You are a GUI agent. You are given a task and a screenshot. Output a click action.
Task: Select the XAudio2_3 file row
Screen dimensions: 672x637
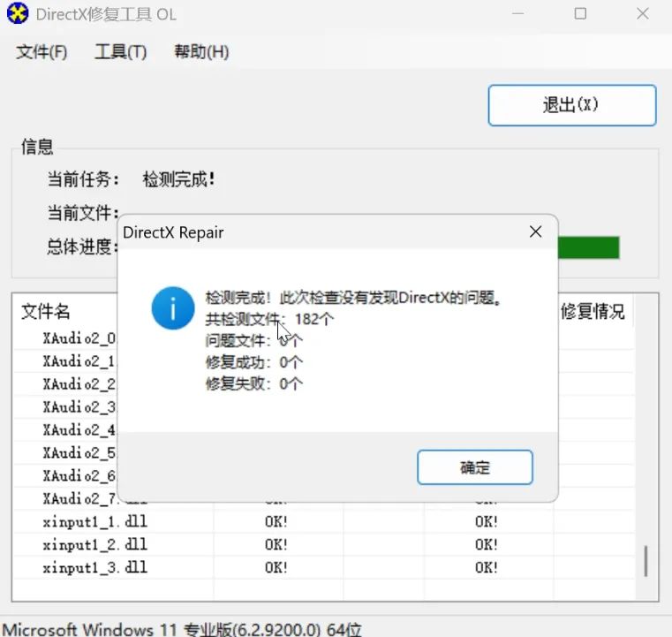[79, 406]
